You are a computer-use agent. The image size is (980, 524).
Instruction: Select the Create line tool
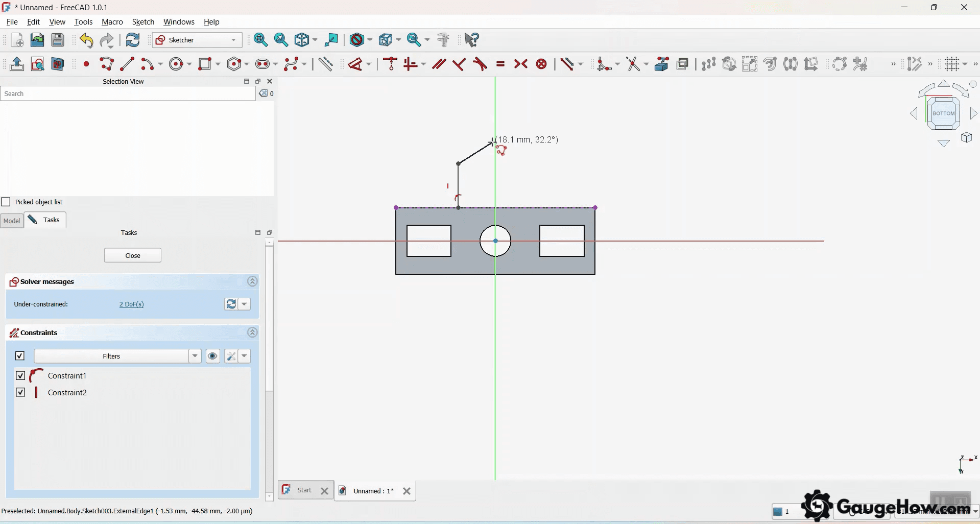click(126, 64)
